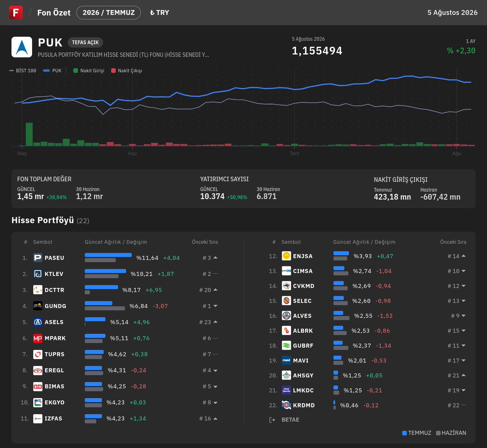The width and height of the screenshot is (487, 448).
Task: Click the Fon Özet header title
Action: pyautogui.click(x=54, y=13)
